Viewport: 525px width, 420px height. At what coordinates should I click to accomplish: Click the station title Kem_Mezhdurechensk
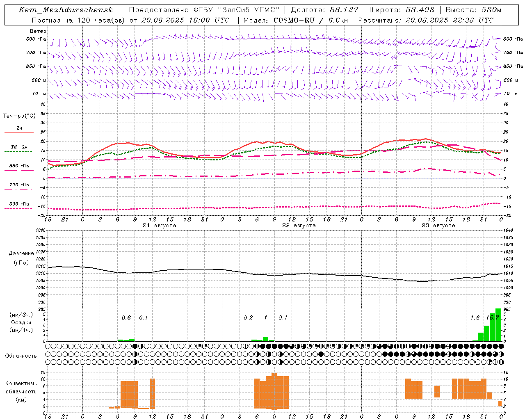(x=66, y=10)
